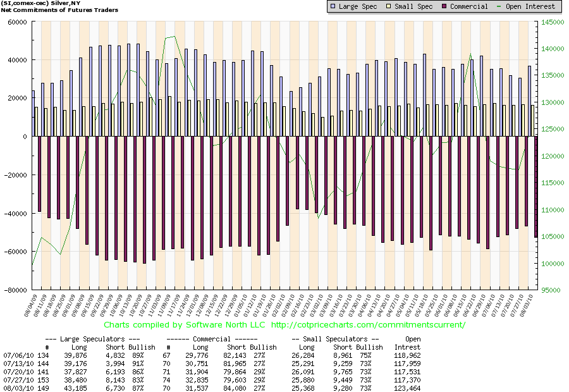Click the open interest value 123,464

click(407, 386)
